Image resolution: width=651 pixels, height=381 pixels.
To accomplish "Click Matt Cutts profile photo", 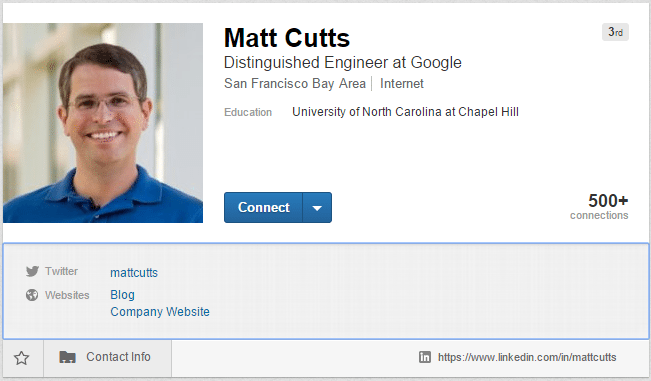I will tap(103, 123).
